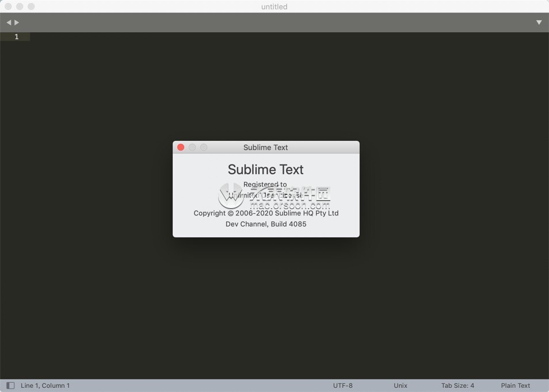Click the Copyright 2006-2020 Sublime HQ text
The width and height of the screenshot is (549, 392).
point(266,213)
